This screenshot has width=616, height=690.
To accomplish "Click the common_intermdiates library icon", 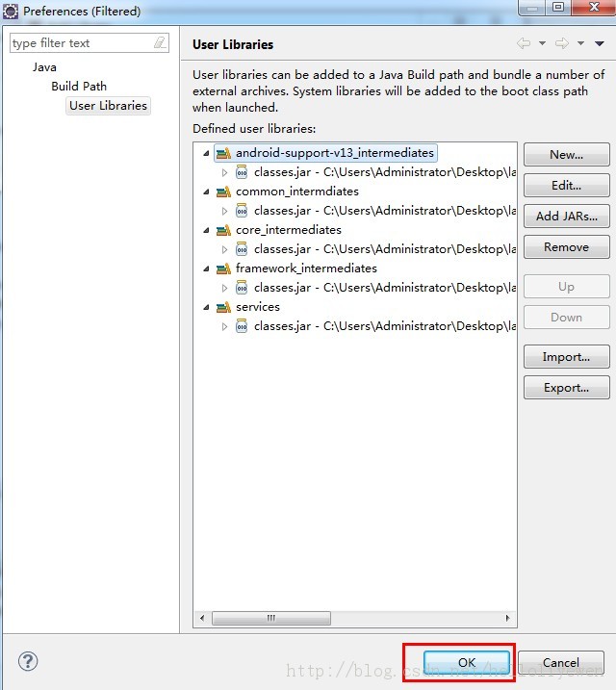I will pyautogui.click(x=223, y=192).
